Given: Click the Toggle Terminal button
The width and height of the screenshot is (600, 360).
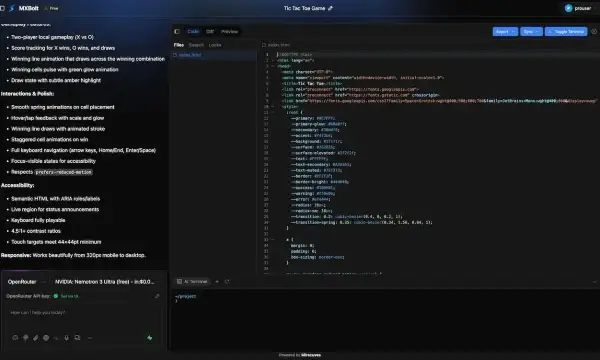Looking at the screenshot, I should (x=566, y=31).
